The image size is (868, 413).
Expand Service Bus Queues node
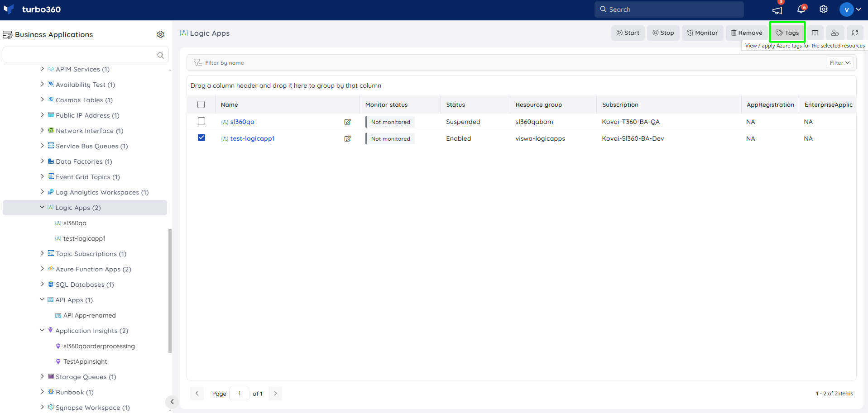point(43,146)
